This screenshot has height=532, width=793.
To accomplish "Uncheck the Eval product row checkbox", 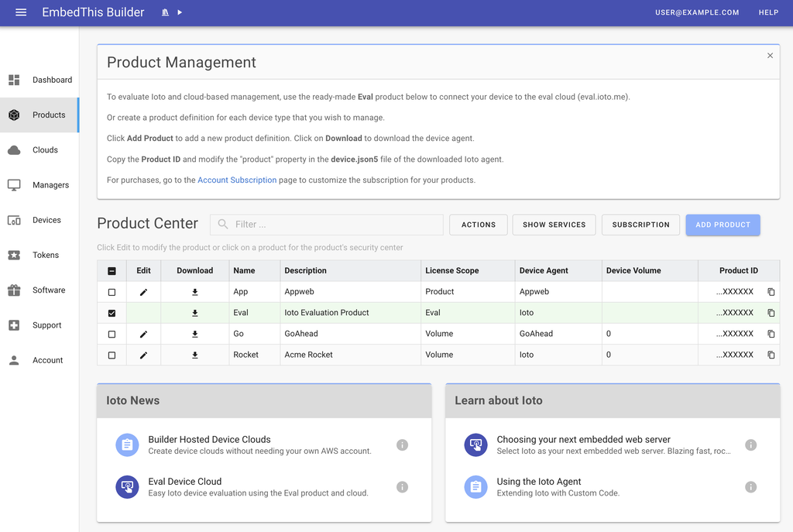I will click(112, 313).
